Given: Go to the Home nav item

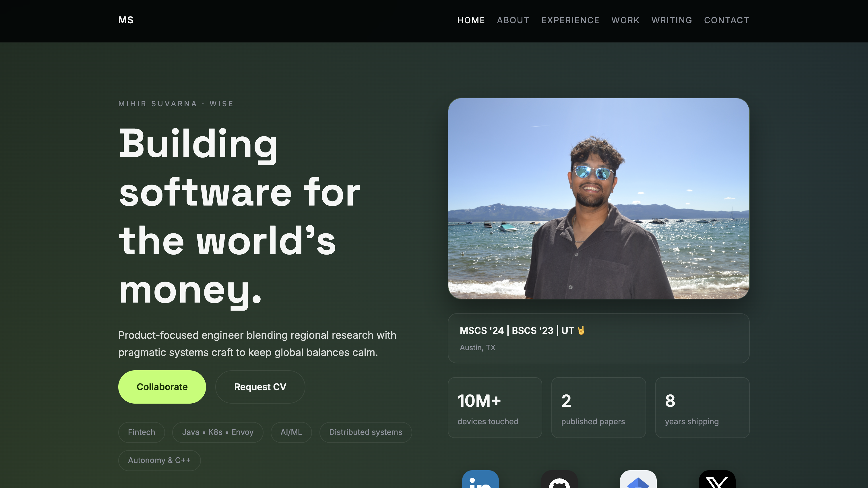Looking at the screenshot, I should pos(471,20).
